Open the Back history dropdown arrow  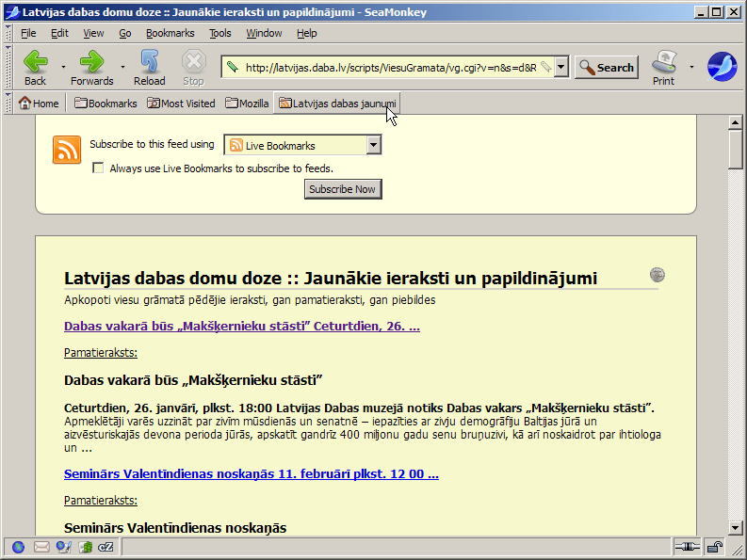point(63,67)
